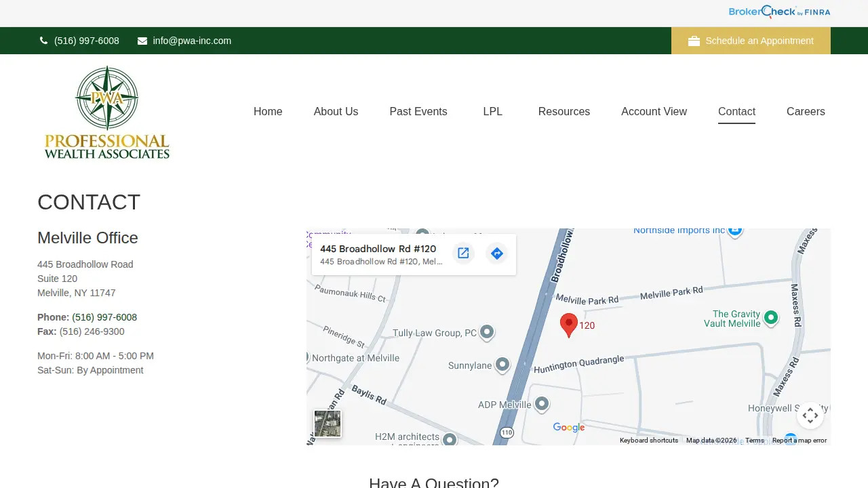Get directions with blue arrow icon
The width and height of the screenshot is (868, 488).
point(497,253)
